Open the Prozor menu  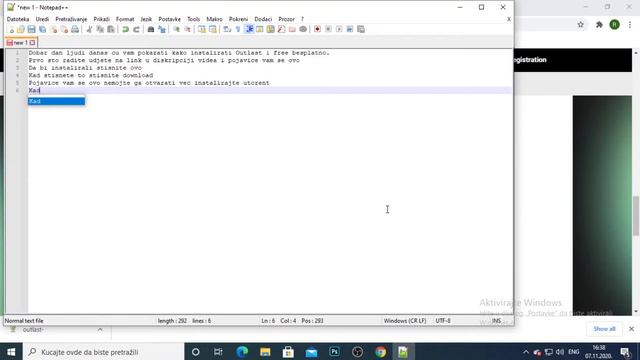click(x=287, y=19)
